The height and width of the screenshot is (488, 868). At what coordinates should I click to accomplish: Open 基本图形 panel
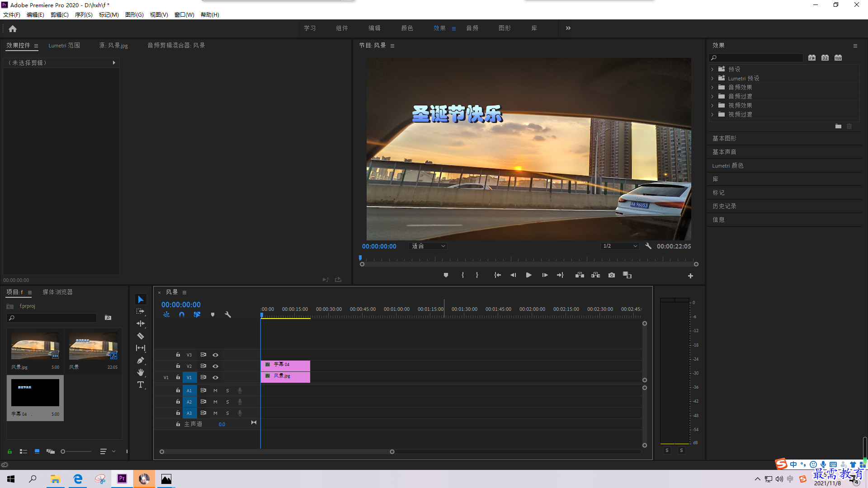[x=724, y=138]
